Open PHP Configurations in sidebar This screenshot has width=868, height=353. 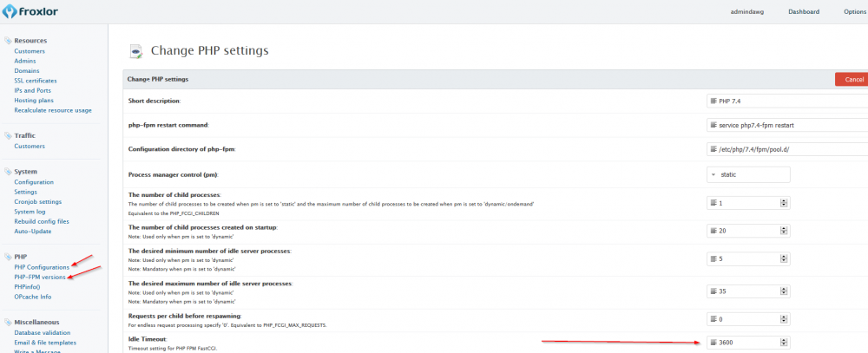pos(42,267)
